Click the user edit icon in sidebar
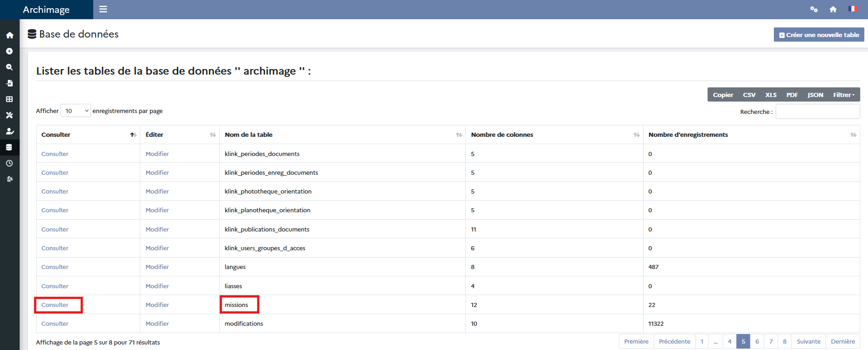868x350 pixels. pyautogui.click(x=10, y=131)
